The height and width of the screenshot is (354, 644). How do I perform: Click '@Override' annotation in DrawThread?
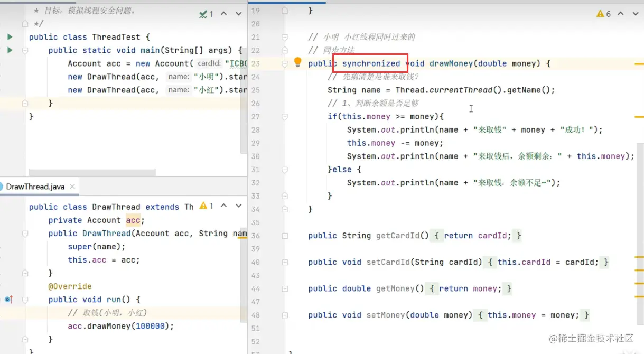[70, 286]
